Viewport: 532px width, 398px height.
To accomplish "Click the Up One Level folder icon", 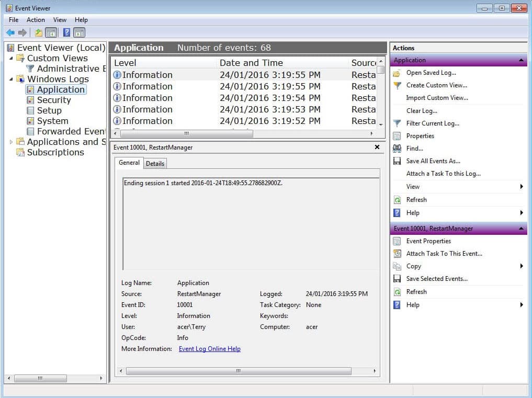I will (x=39, y=32).
